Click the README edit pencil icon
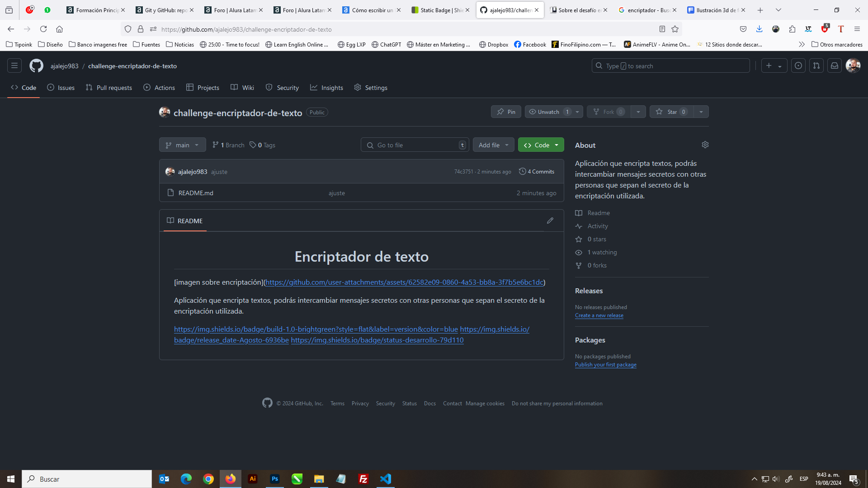868x488 pixels. 550,221
